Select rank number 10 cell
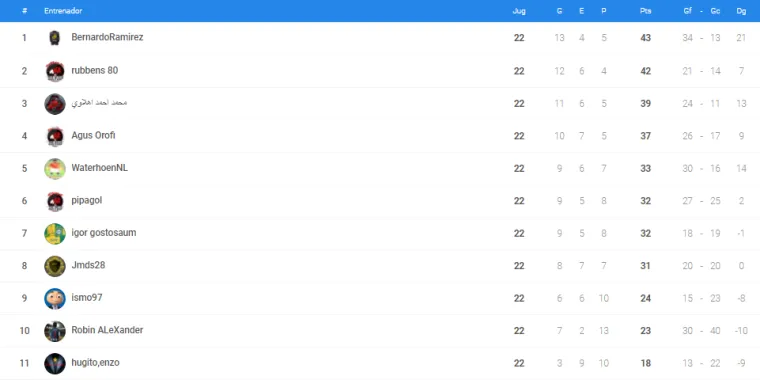760x380 pixels. tap(24, 331)
